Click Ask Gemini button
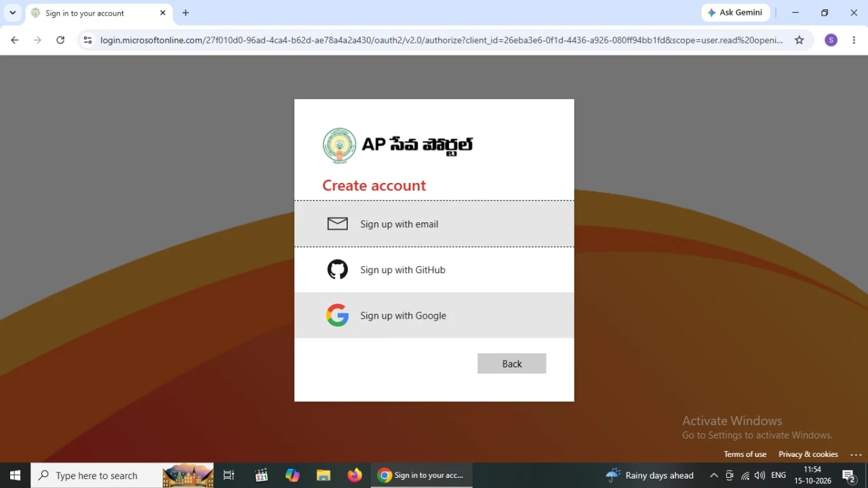 [x=735, y=12]
